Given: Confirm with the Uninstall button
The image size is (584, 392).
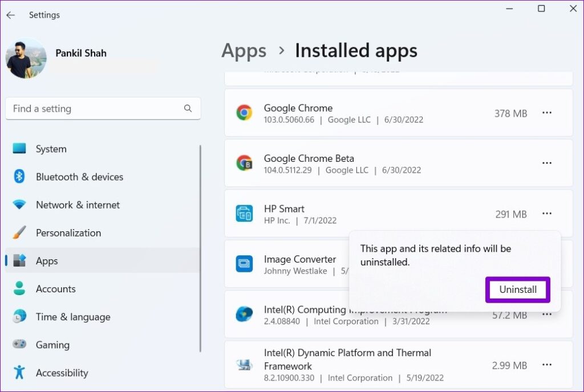Looking at the screenshot, I should (x=517, y=289).
